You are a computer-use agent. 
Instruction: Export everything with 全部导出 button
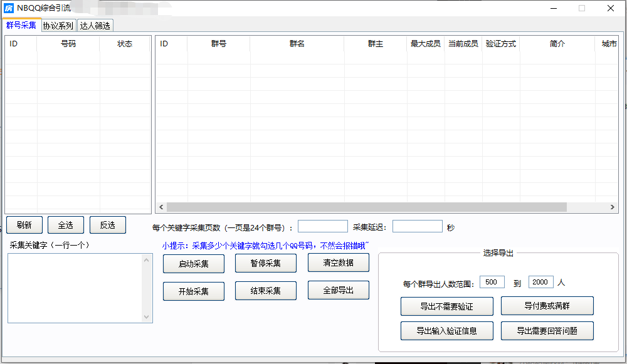coord(338,290)
